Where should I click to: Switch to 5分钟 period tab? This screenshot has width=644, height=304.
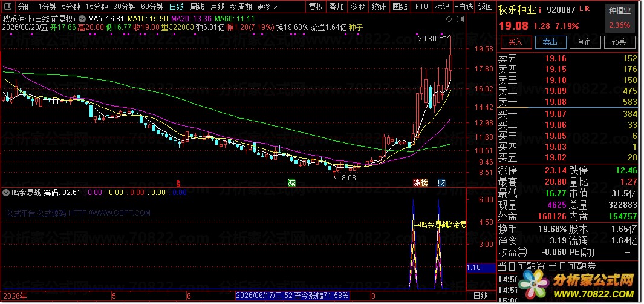pos(71,7)
